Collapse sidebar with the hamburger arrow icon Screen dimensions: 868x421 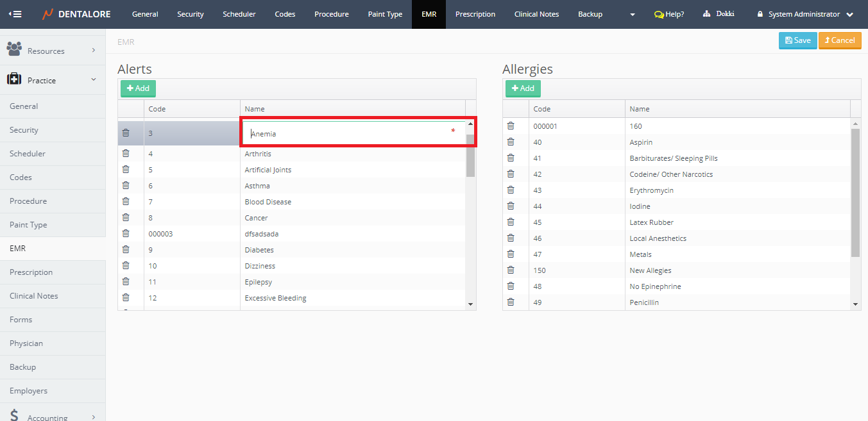[x=15, y=14]
